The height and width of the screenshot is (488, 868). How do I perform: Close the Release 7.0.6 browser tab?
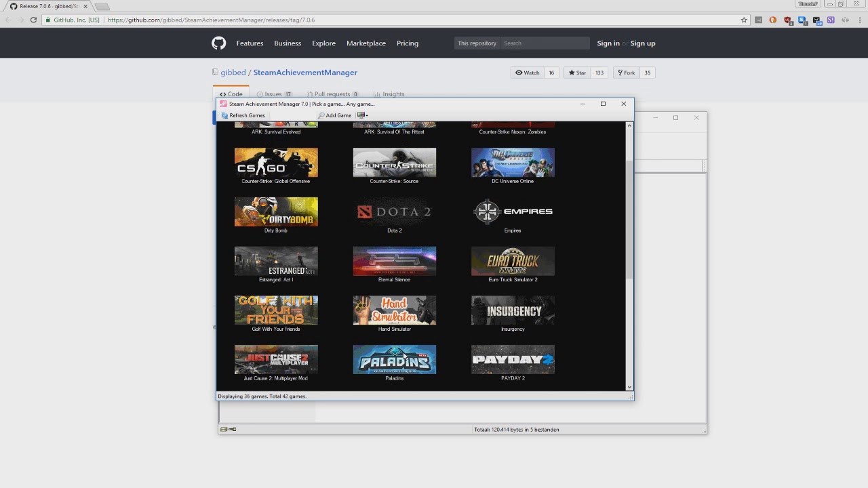tap(85, 6)
